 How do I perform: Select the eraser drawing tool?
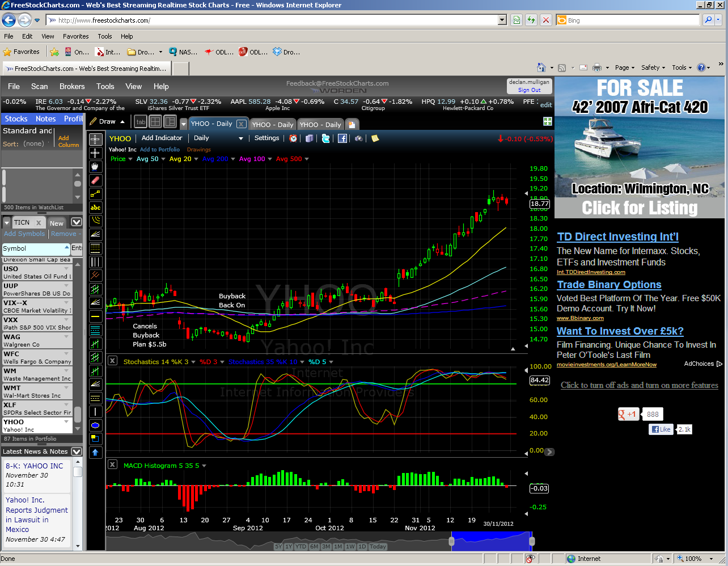click(x=95, y=180)
